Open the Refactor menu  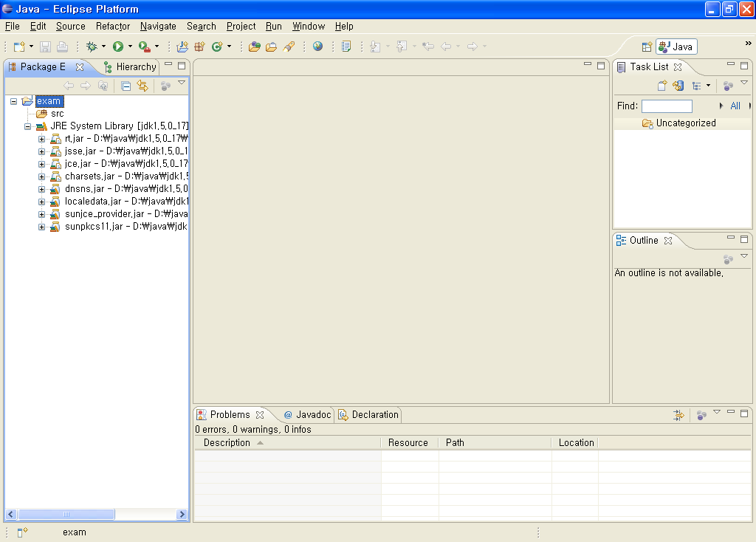click(113, 27)
